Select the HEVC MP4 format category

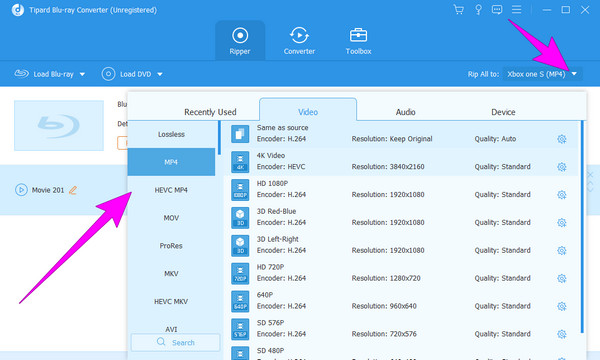tap(171, 190)
